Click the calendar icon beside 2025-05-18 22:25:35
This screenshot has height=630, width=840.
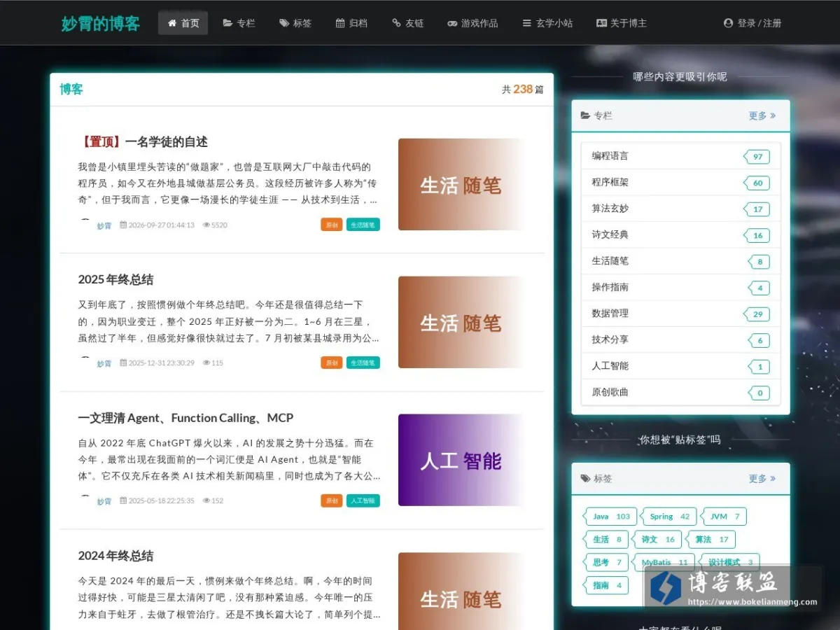coord(123,500)
